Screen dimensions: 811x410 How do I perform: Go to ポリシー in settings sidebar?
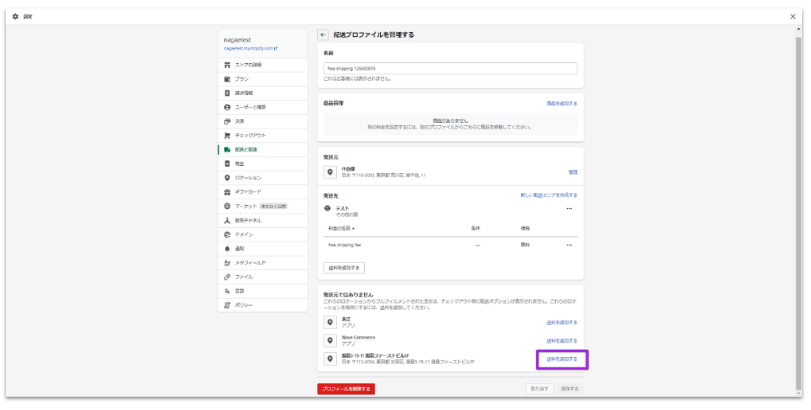pyautogui.click(x=245, y=304)
